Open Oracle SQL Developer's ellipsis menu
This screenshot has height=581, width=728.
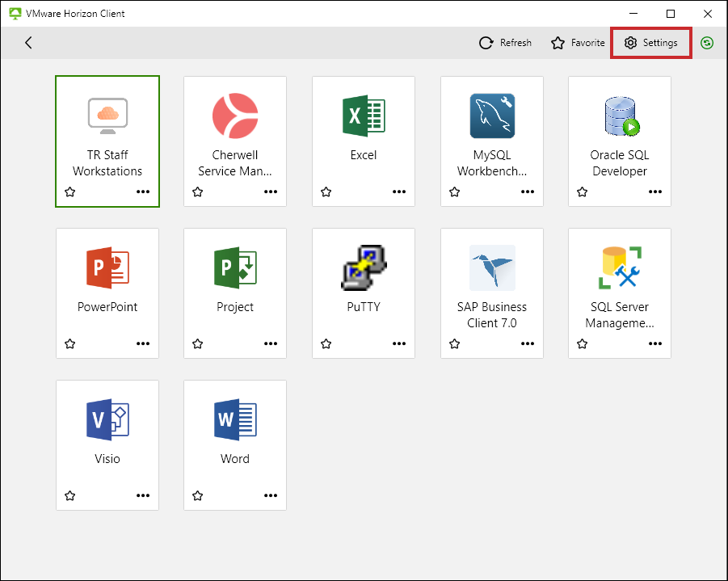[655, 192]
